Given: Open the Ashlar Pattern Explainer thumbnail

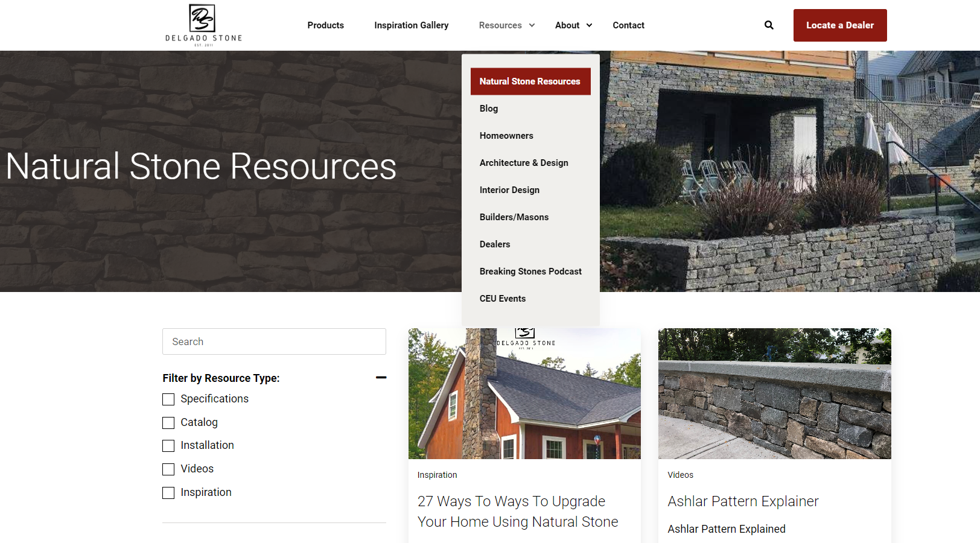Looking at the screenshot, I should pos(774,393).
